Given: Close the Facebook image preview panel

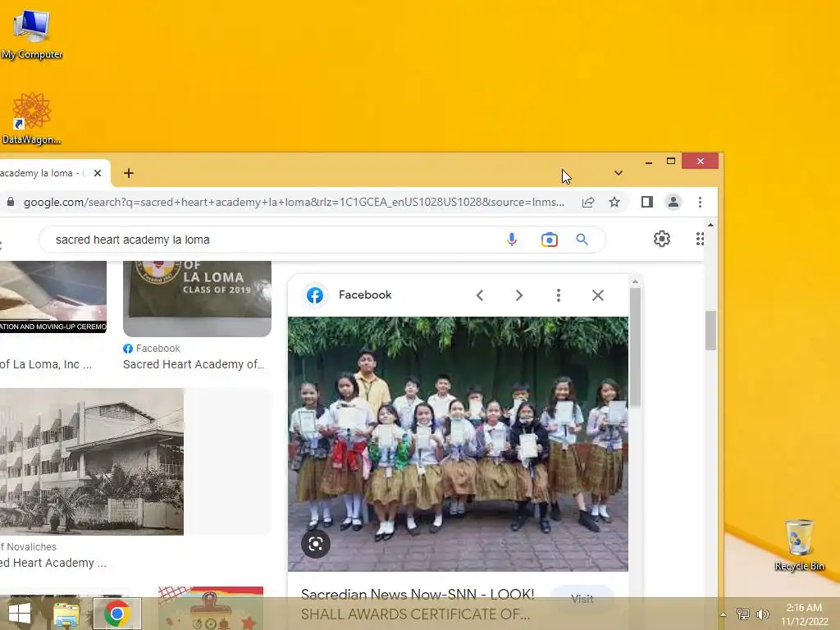Looking at the screenshot, I should [x=598, y=295].
